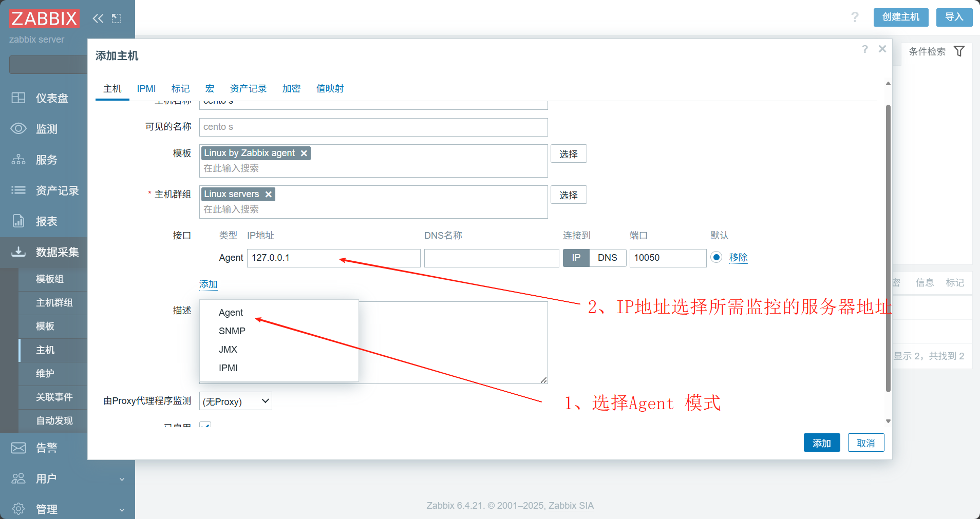Choose IPMI from interface type list
980x519 pixels.
[228, 368]
